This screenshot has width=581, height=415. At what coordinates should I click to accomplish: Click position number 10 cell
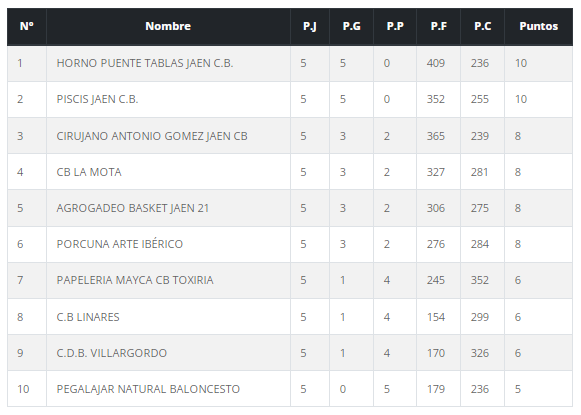(x=23, y=389)
